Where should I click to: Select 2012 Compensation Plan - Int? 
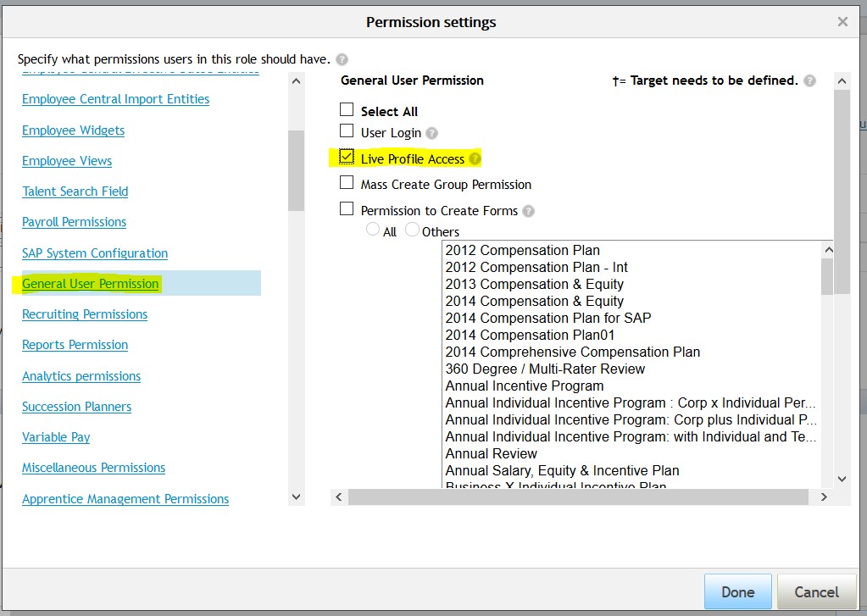point(536,268)
